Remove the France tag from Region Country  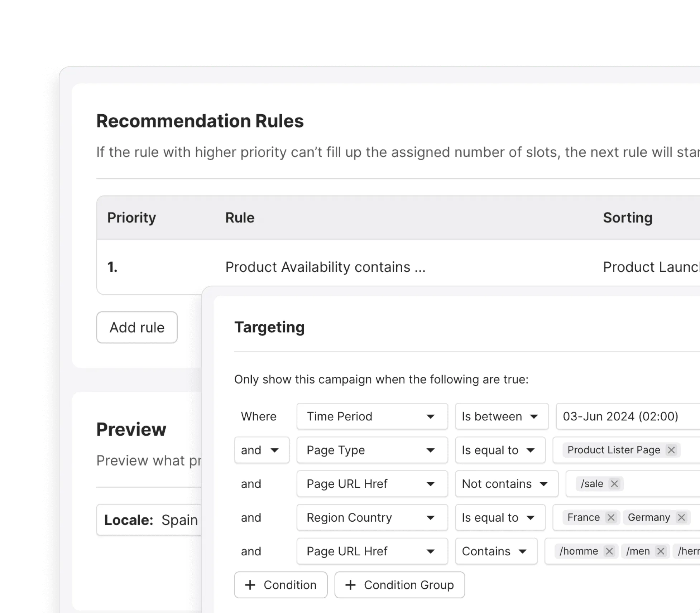[x=610, y=517]
